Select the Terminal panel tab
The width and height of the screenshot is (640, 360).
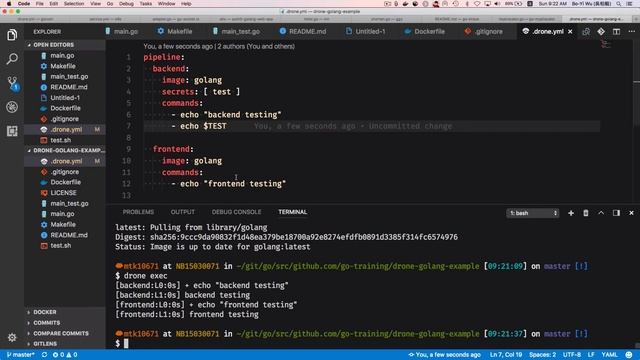pos(292,212)
